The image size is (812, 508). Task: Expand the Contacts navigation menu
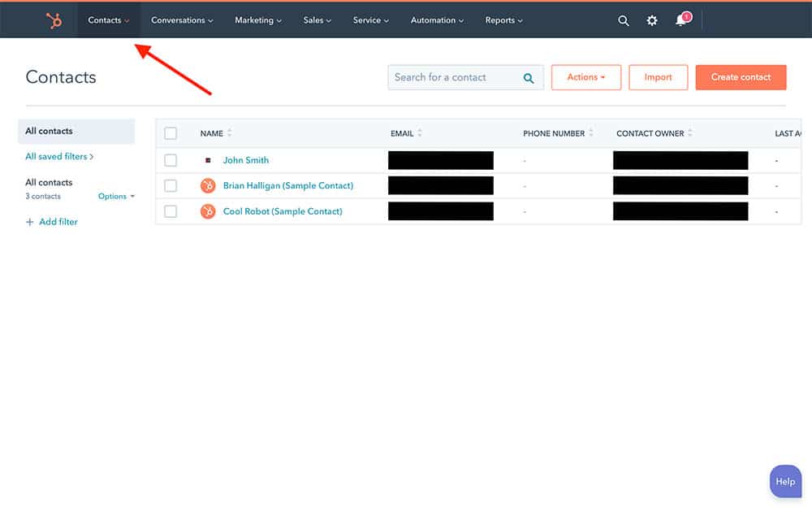[x=108, y=20]
